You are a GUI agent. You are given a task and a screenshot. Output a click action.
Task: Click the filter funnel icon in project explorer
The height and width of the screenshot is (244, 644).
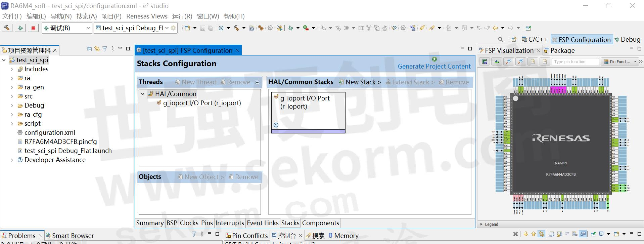105,49
